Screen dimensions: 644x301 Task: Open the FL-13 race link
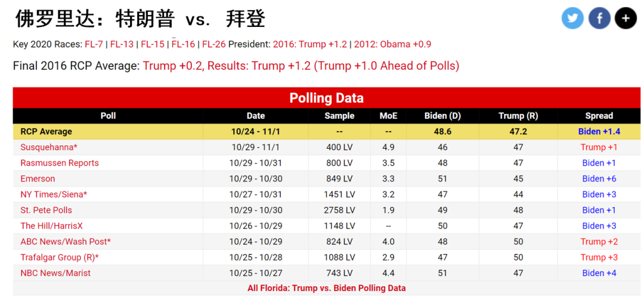pos(122,44)
